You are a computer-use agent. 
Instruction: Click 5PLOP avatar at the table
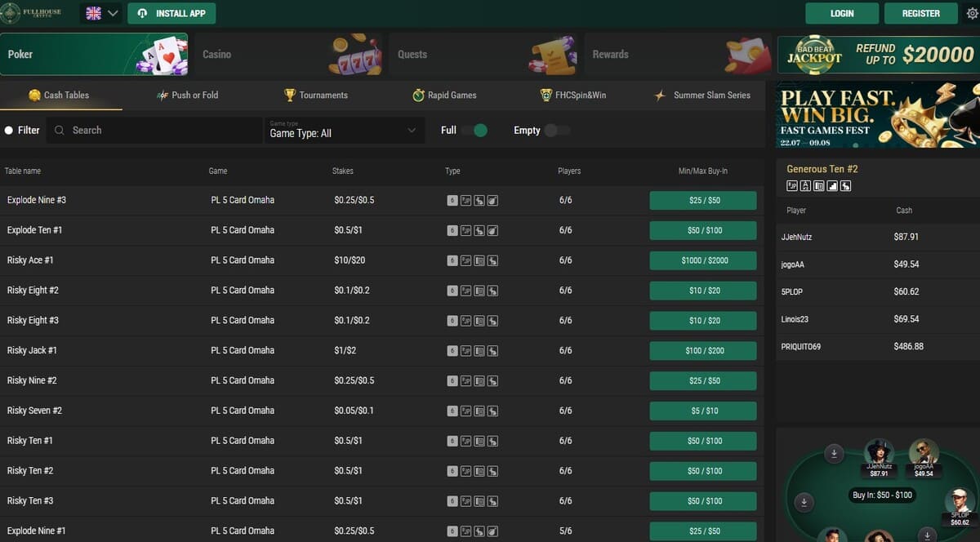tap(960, 501)
